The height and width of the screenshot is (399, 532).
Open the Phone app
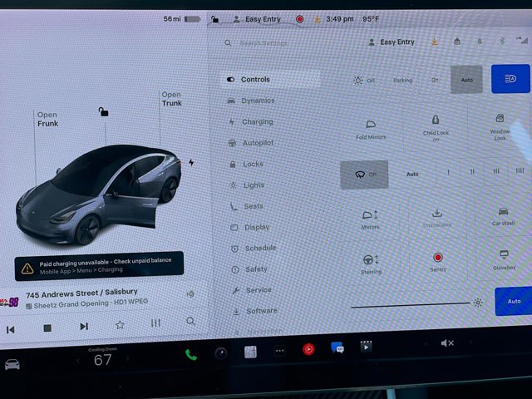click(190, 355)
